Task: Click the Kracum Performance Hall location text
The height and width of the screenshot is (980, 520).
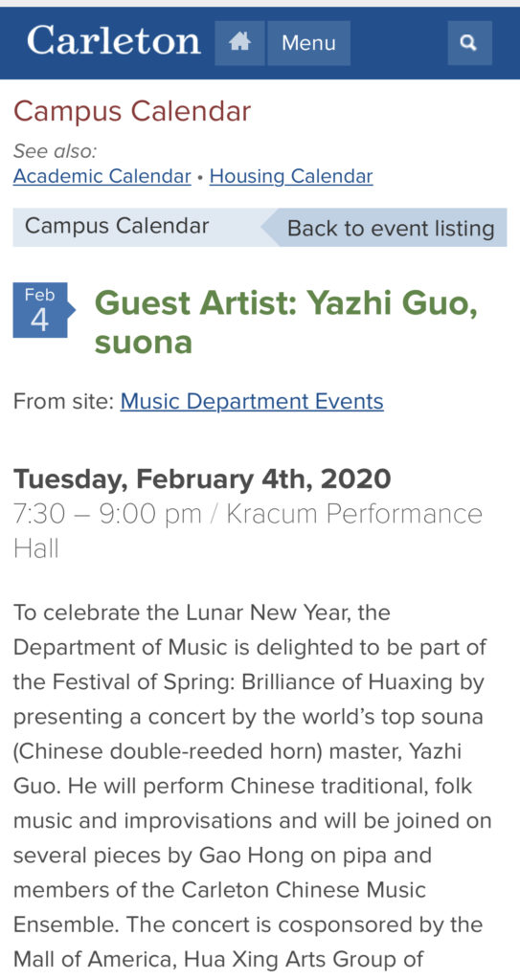Action: tap(248, 531)
